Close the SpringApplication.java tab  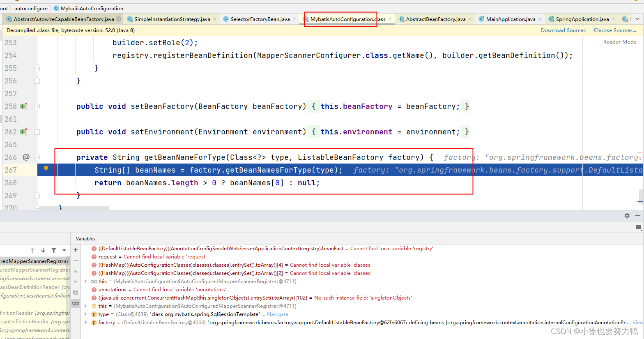[614, 19]
